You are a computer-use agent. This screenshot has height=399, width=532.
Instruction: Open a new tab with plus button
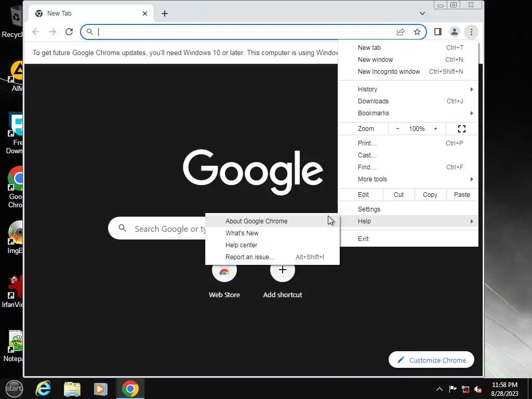[165, 14]
